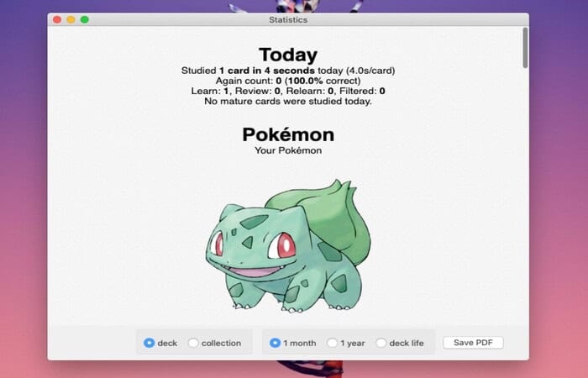Image resolution: width=588 pixels, height=378 pixels.
Task: Click the 'Your Pokémon' subtitle text
Action: coord(288,150)
